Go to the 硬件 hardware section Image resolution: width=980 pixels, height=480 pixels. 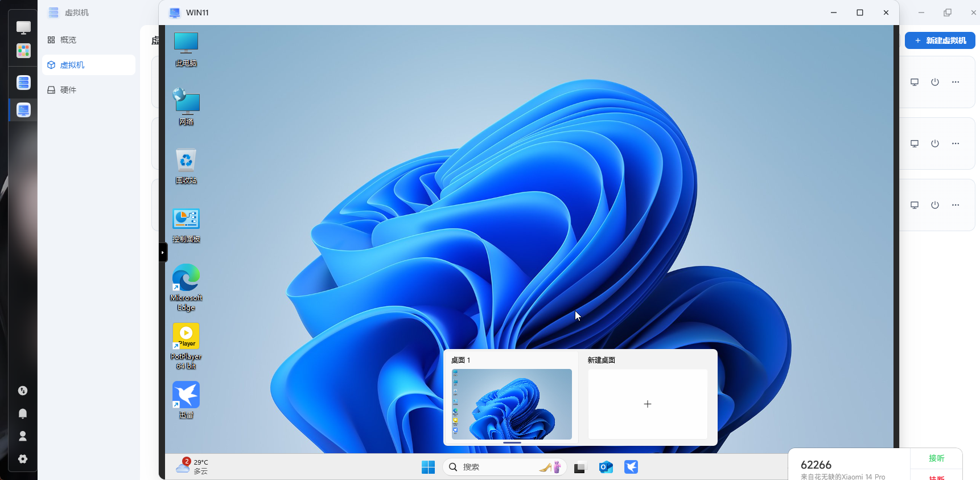(68, 90)
